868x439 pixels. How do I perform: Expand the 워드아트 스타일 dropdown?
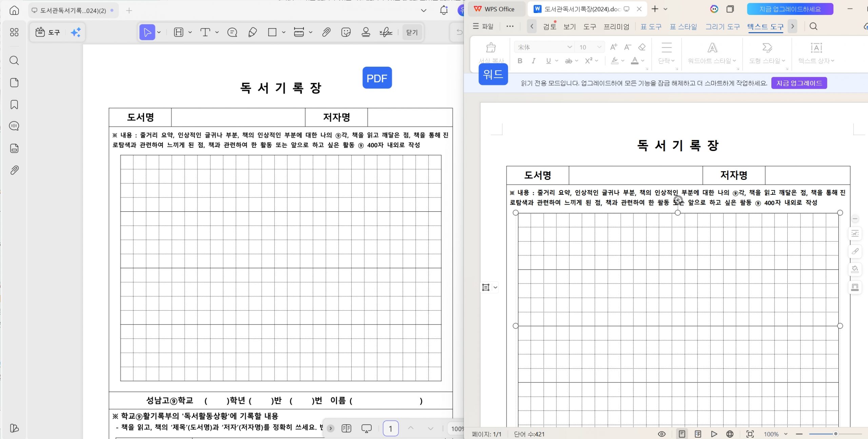point(712,61)
